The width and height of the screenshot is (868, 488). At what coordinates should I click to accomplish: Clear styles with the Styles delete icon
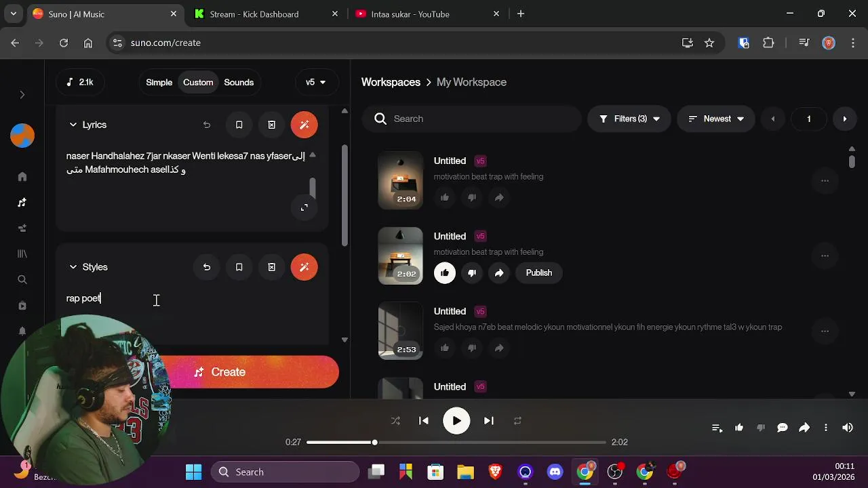click(x=271, y=267)
